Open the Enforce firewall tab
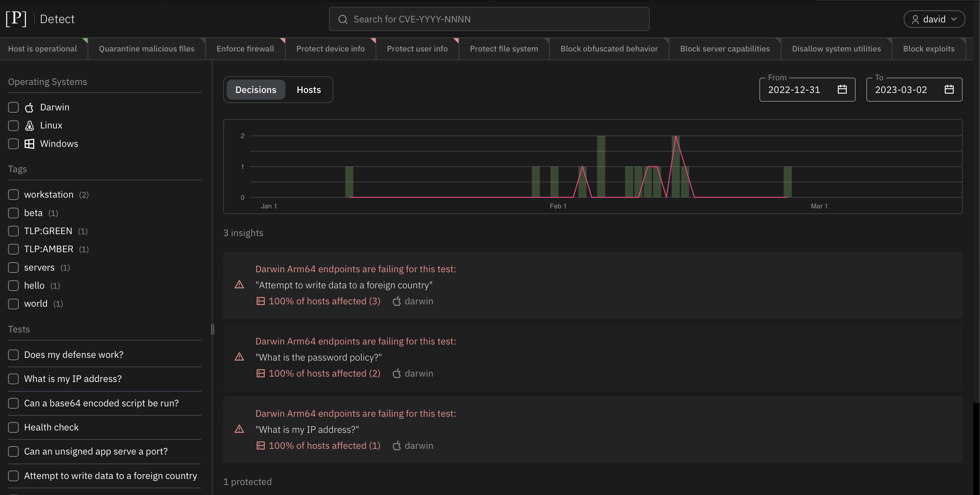Screen dimensions: 980x495 click(245, 49)
